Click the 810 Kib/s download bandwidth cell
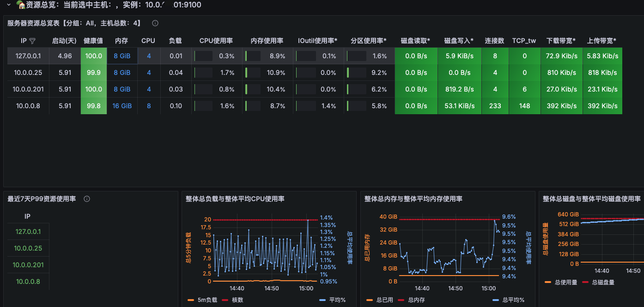Image resolution: width=644 pixels, height=307 pixels. 561,73
